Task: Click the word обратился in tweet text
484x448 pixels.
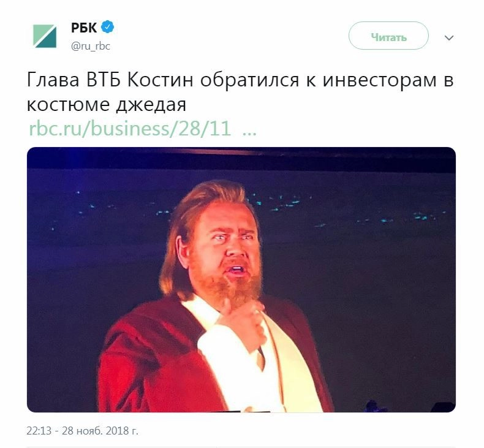Action: tap(249, 80)
